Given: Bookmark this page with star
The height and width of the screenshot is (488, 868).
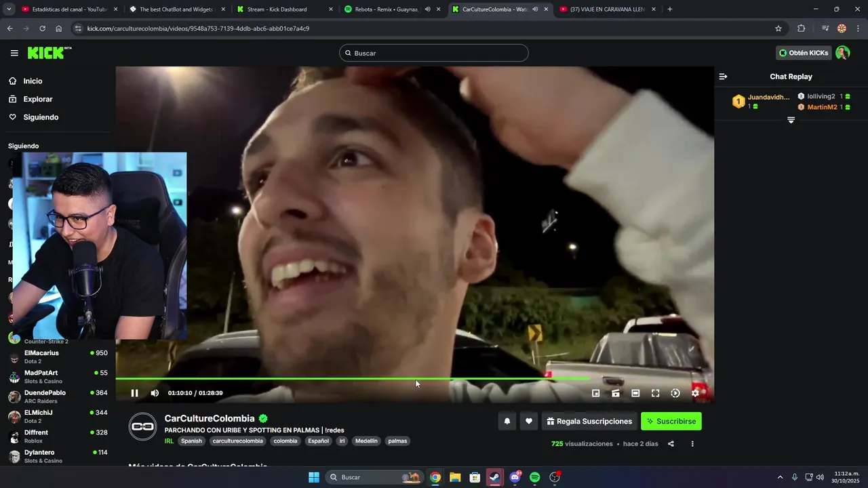Looking at the screenshot, I should coord(778,28).
